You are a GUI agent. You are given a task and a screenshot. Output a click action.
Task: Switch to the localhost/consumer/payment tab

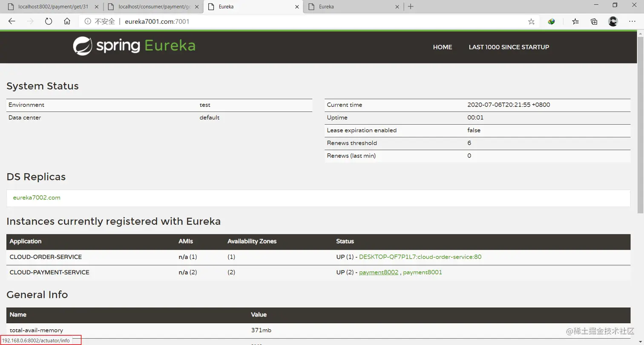pos(154,7)
